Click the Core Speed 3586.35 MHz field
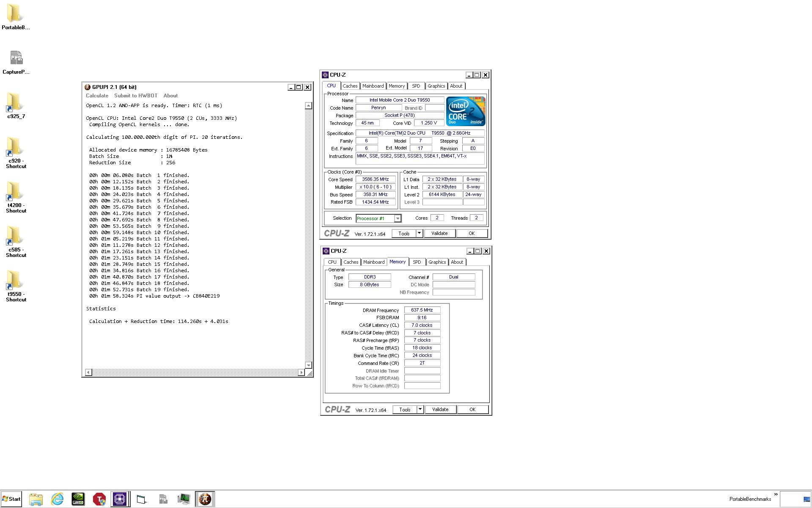Screen dimensions: 812x508 pos(376,179)
